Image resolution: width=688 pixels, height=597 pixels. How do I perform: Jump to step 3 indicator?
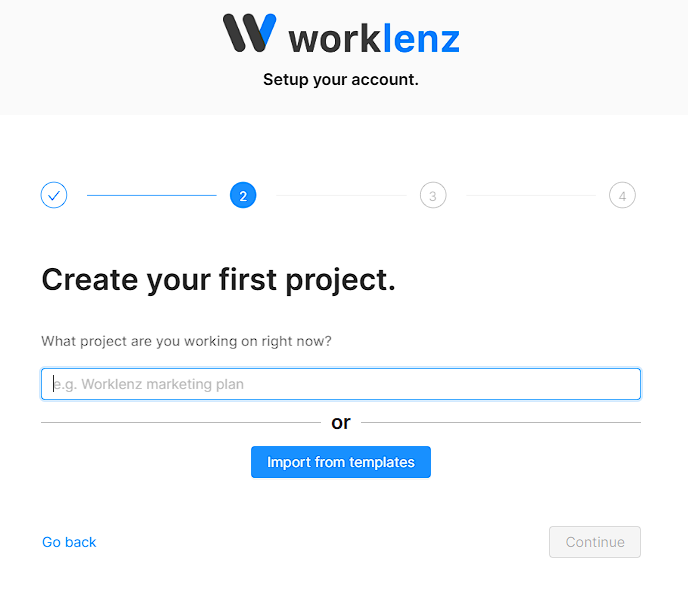click(432, 195)
